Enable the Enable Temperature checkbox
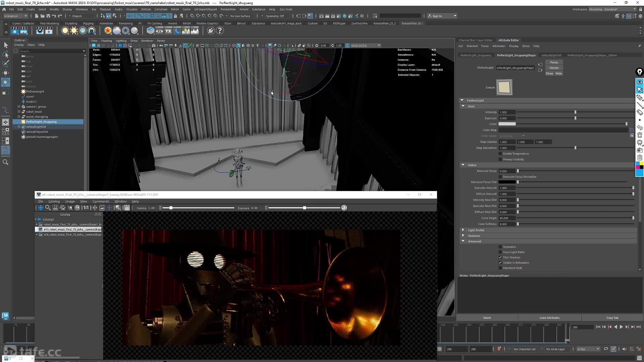The height and width of the screenshot is (362, 644). [x=500, y=154]
